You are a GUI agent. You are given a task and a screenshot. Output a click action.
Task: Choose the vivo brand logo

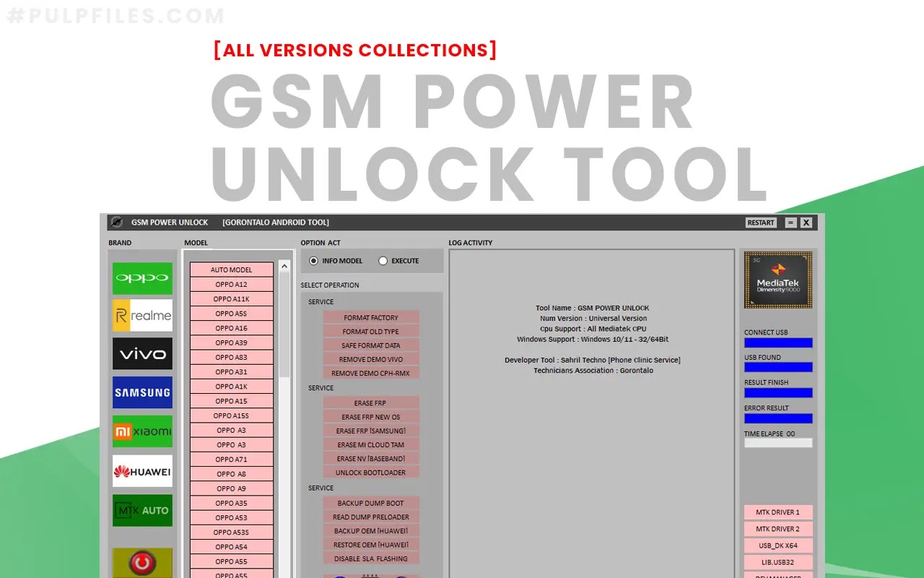[x=142, y=354]
